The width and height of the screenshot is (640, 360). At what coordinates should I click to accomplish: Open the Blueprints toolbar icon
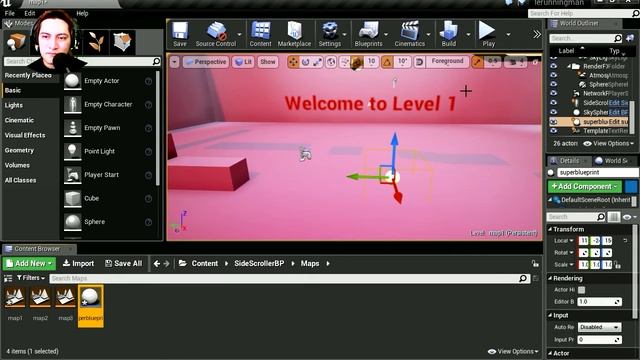coord(368,34)
